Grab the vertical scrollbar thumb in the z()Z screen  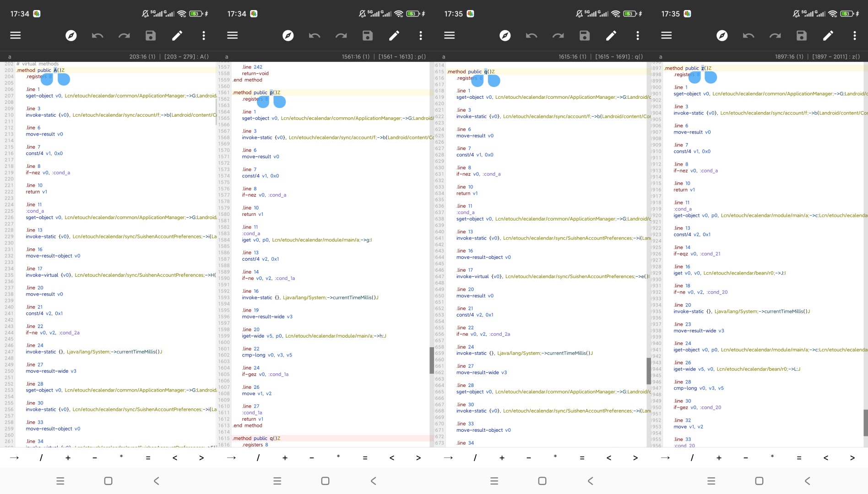pyautogui.click(x=866, y=423)
